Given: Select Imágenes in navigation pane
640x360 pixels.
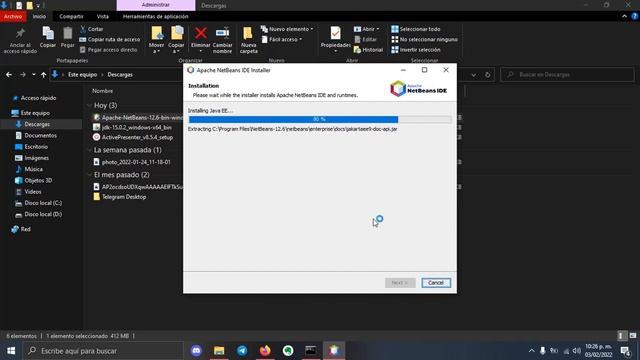Looking at the screenshot, I should (x=36, y=158).
